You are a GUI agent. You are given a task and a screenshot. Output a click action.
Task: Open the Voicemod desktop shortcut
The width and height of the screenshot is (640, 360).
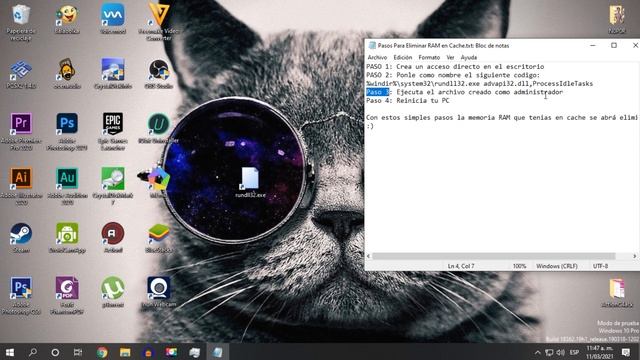[x=113, y=19]
